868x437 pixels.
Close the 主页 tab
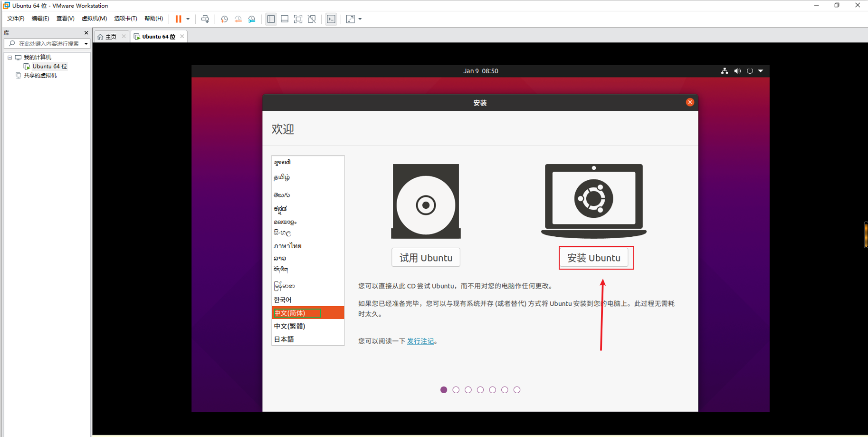124,36
